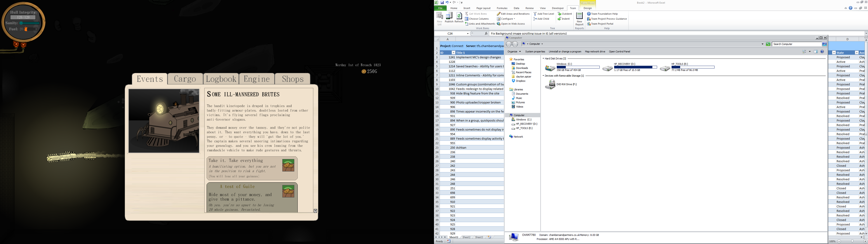Click Publish icon in Excel Team ribbon

pyautogui.click(x=449, y=18)
